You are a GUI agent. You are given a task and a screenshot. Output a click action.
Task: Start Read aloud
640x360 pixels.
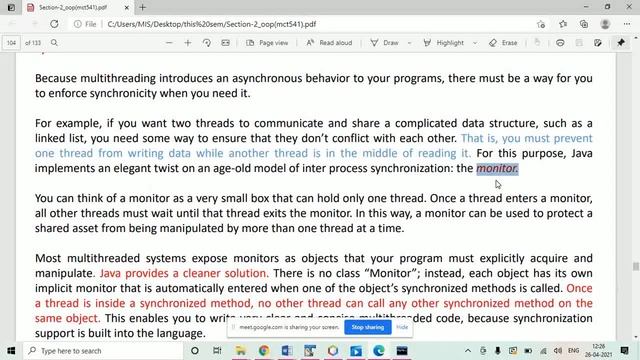click(x=329, y=42)
